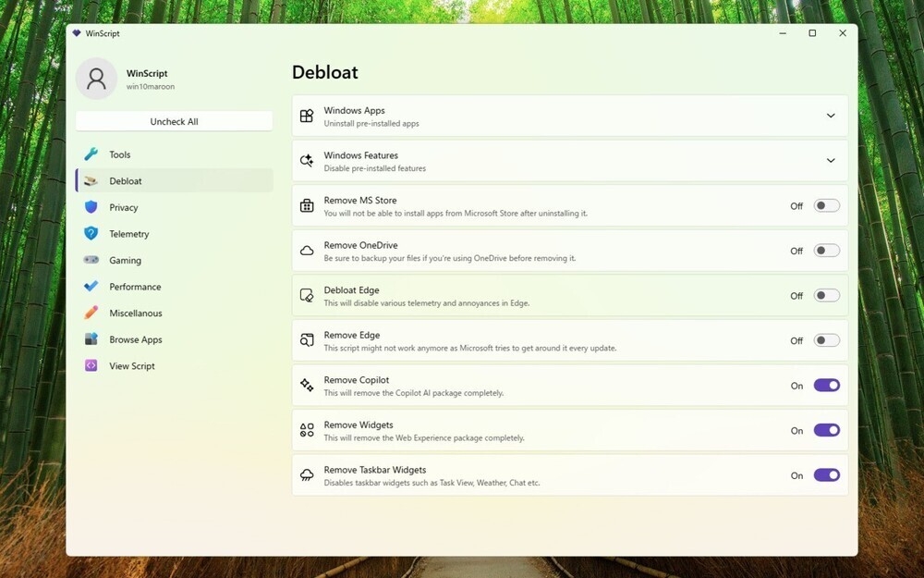Screen dimensions: 924x578
Task: Click the 'Uninstall pre-installed apps' description
Action: coord(371,124)
